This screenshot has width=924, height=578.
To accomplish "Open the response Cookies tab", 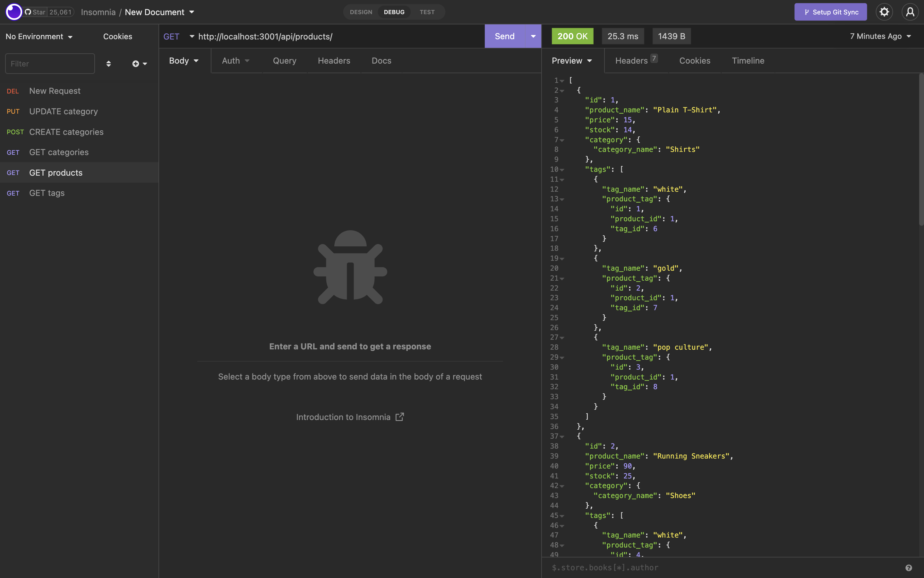I will tap(695, 61).
